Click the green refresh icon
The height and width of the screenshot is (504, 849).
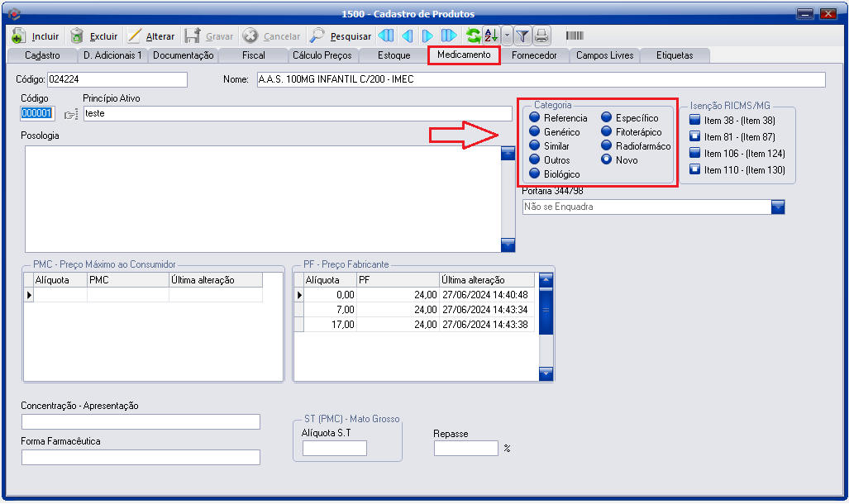click(473, 36)
